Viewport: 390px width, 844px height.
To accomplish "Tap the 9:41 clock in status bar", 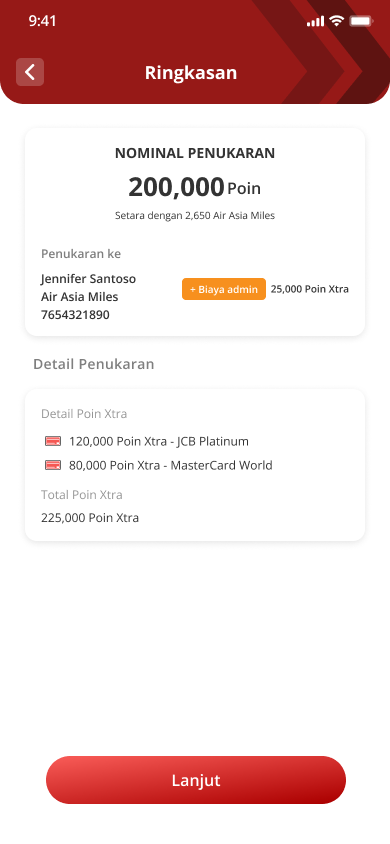I will (x=42, y=21).
